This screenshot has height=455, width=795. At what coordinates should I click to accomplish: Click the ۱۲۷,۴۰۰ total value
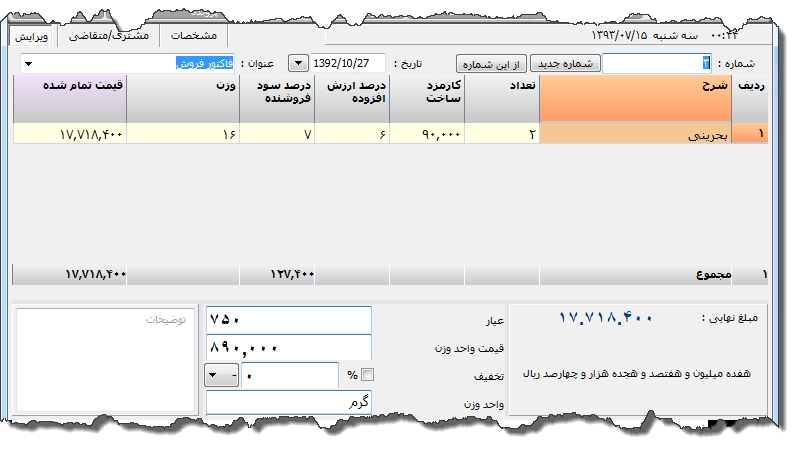click(x=292, y=275)
